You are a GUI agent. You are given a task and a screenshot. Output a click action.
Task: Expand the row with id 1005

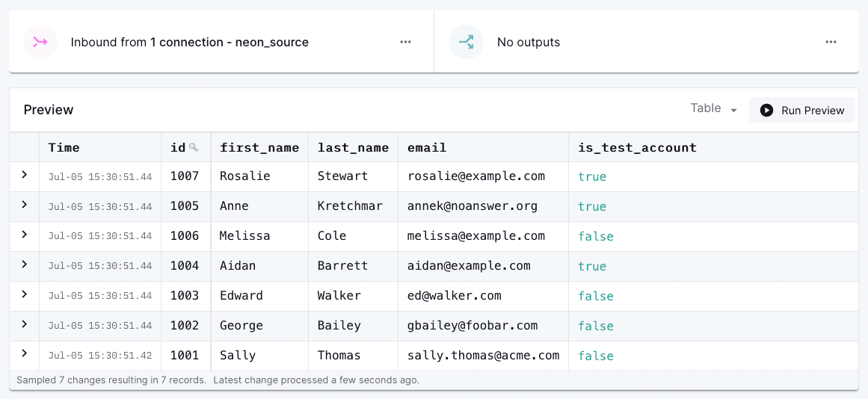point(25,205)
